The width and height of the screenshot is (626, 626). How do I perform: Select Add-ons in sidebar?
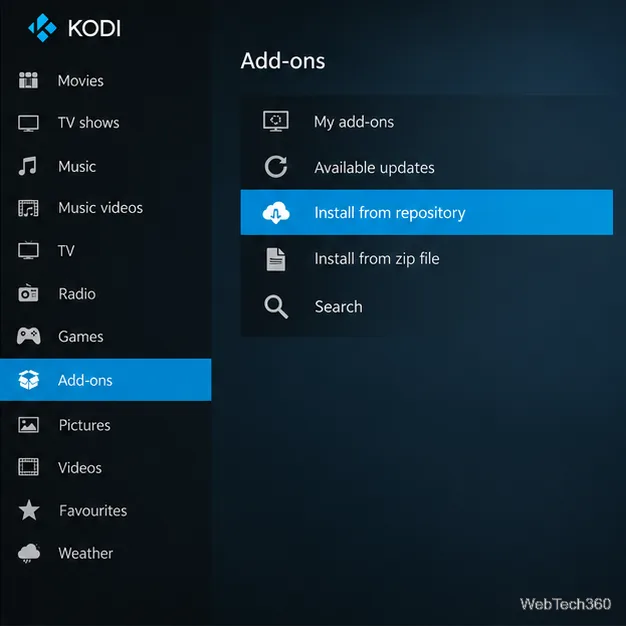pos(106,380)
